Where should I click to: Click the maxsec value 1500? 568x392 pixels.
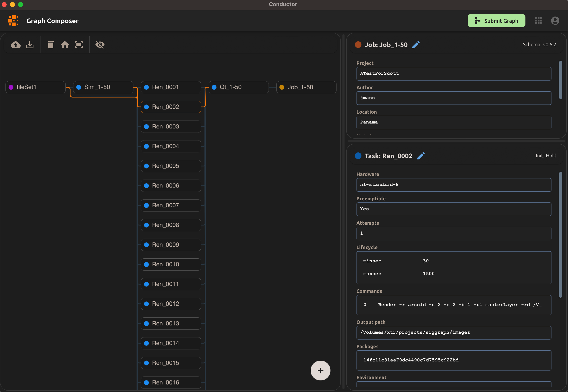[429, 274]
